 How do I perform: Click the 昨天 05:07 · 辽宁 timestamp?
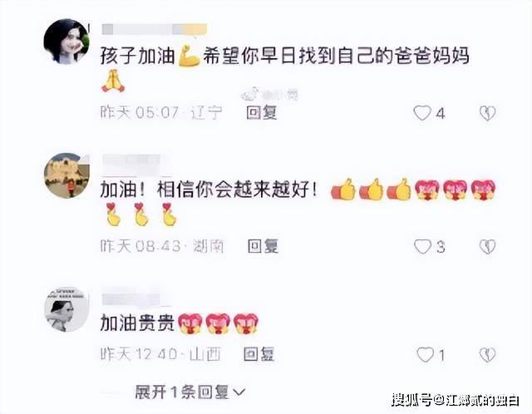click(161, 113)
